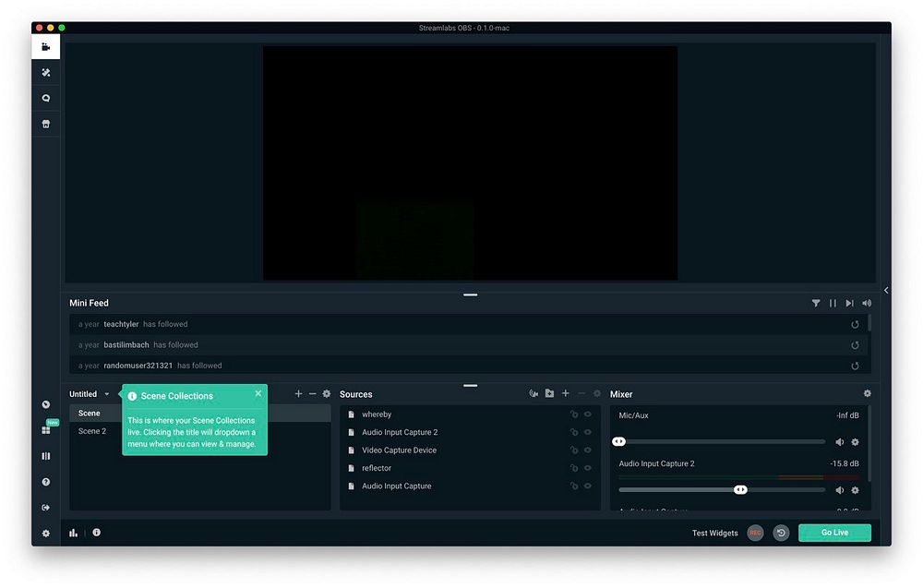Screen dimensions: 923x588
Task: Toggle visibility of Video Capture Device source
Action: pyautogui.click(x=587, y=450)
